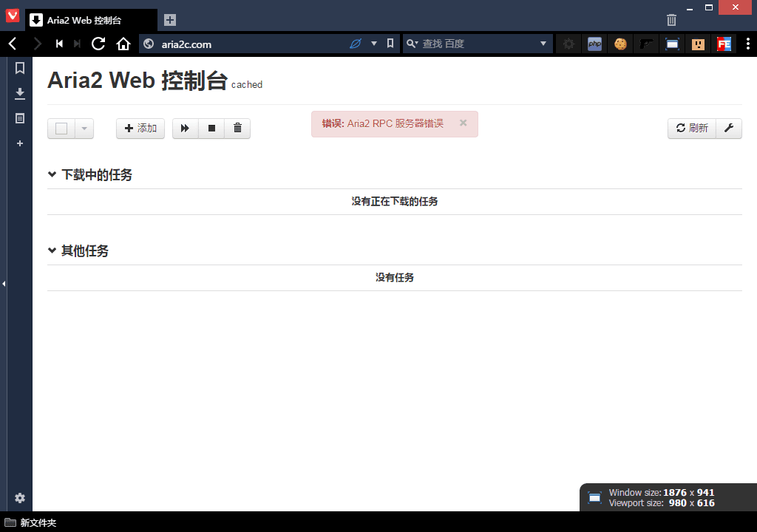Minimize the browser window
Image resolution: width=757 pixels, height=532 pixels.
(x=690, y=8)
